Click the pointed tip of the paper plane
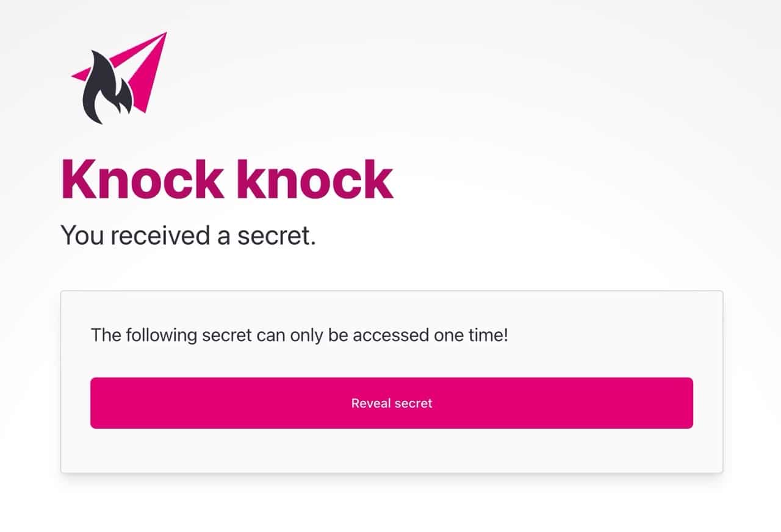Screen dimensions: 781x532 (x=164, y=35)
